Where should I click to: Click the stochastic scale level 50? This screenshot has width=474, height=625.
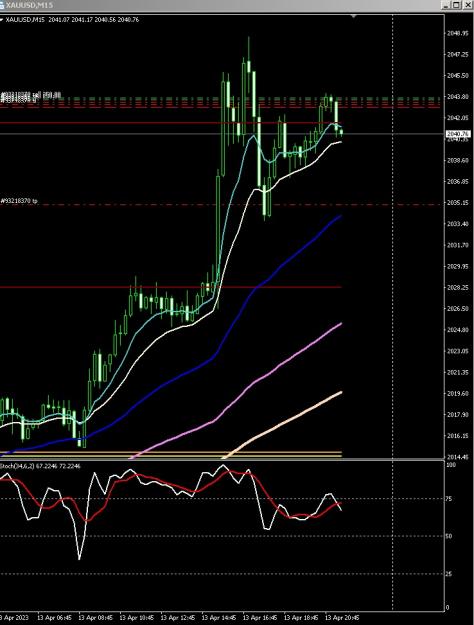pos(449,536)
